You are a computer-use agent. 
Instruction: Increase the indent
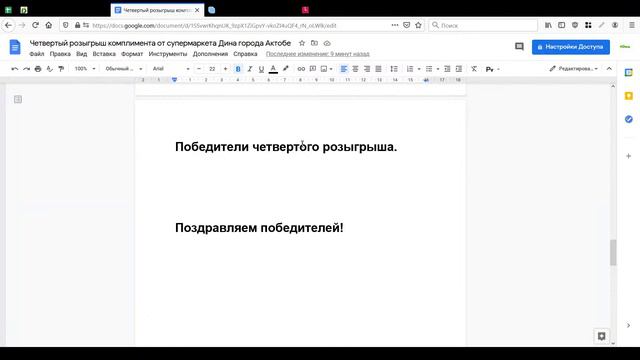tap(459, 69)
